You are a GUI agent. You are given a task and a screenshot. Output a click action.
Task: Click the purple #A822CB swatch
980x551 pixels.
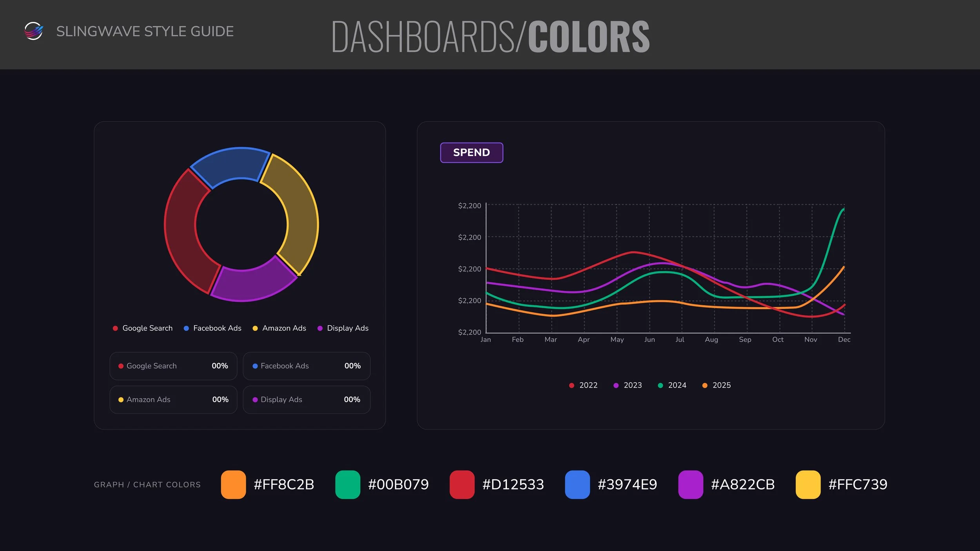click(x=690, y=484)
